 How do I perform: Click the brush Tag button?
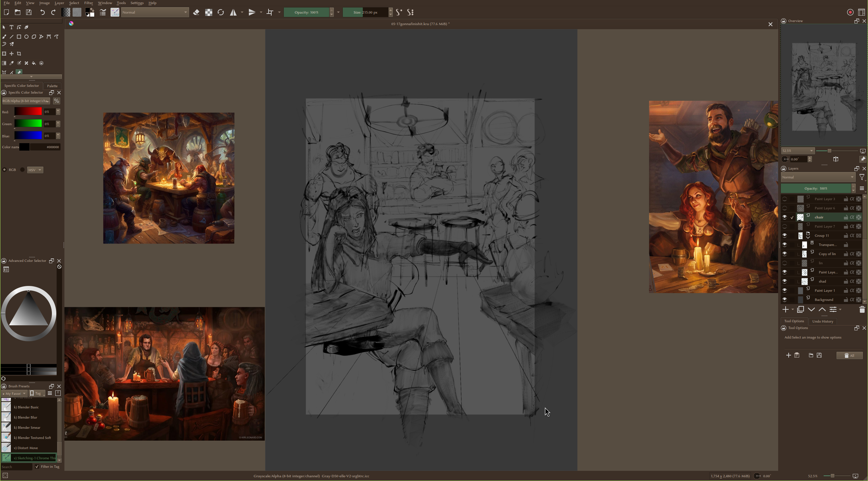37,393
